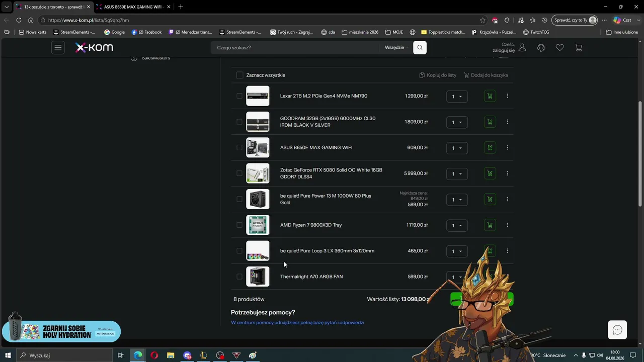Open quantity dropdown for GOODRAM 32GB

(x=457, y=122)
